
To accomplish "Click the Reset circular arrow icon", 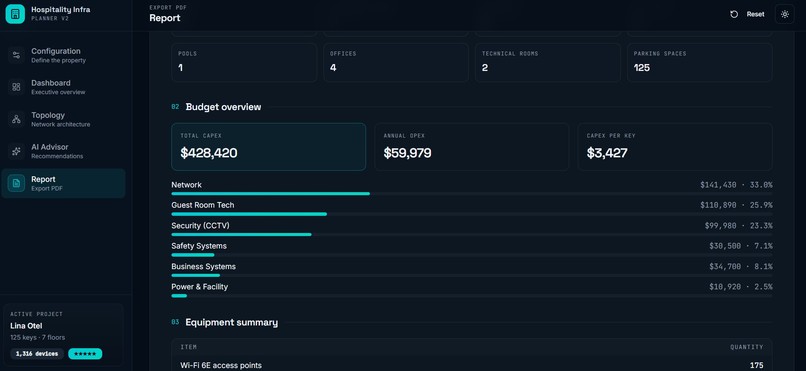I will point(734,14).
